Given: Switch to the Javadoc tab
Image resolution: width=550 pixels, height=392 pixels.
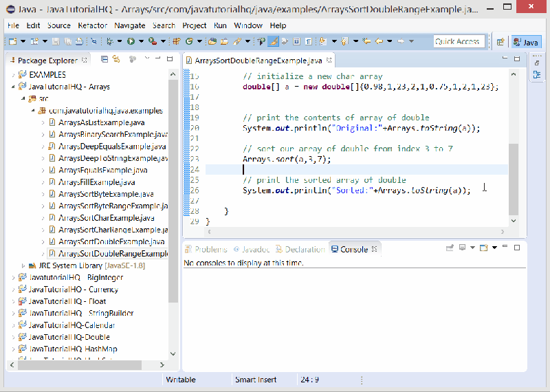Looking at the screenshot, I should point(252,249).
